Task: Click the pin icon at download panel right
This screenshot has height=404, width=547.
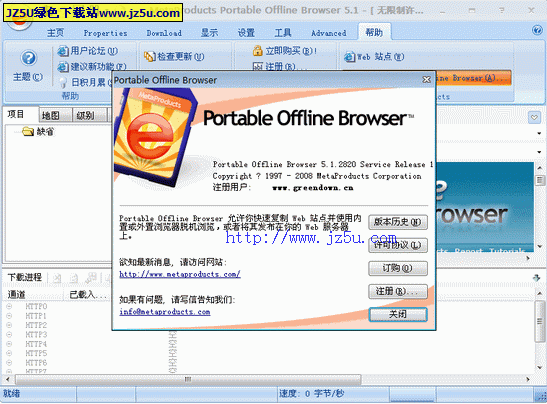Action: click(537, 278)
